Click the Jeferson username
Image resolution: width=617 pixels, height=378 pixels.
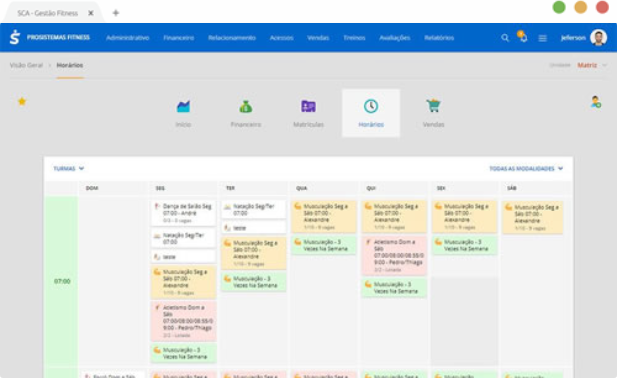(x=573, y=38)
